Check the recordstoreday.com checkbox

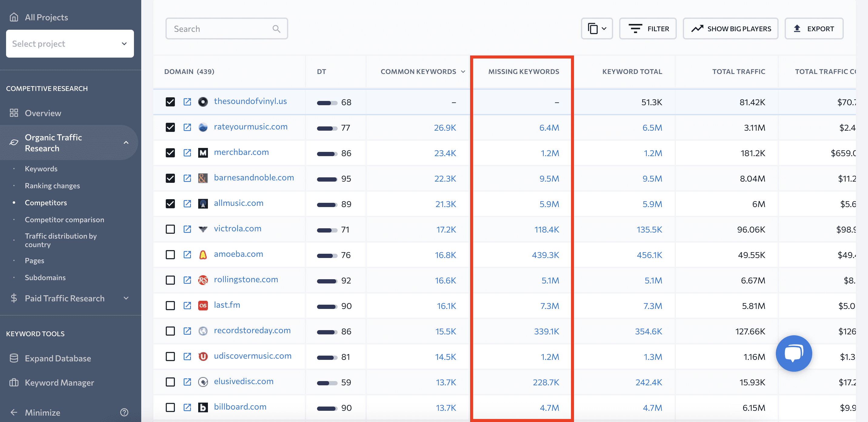[x=171, y=331]
